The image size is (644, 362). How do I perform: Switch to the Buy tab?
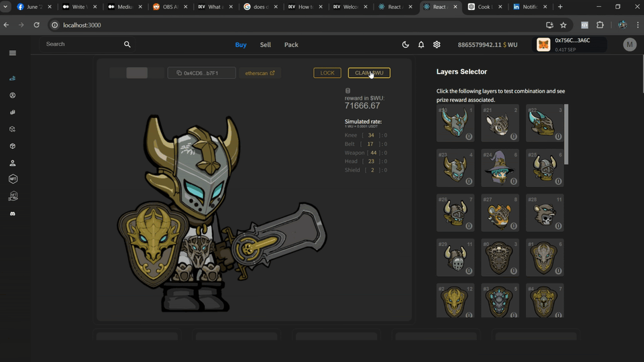point(241,45)
